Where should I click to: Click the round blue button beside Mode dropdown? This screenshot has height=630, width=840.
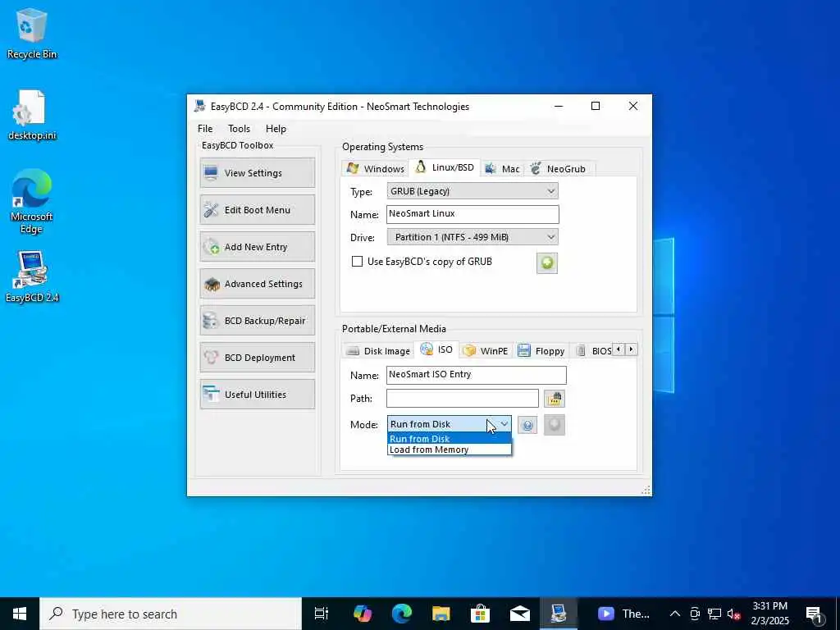click(x=527, y=426)
